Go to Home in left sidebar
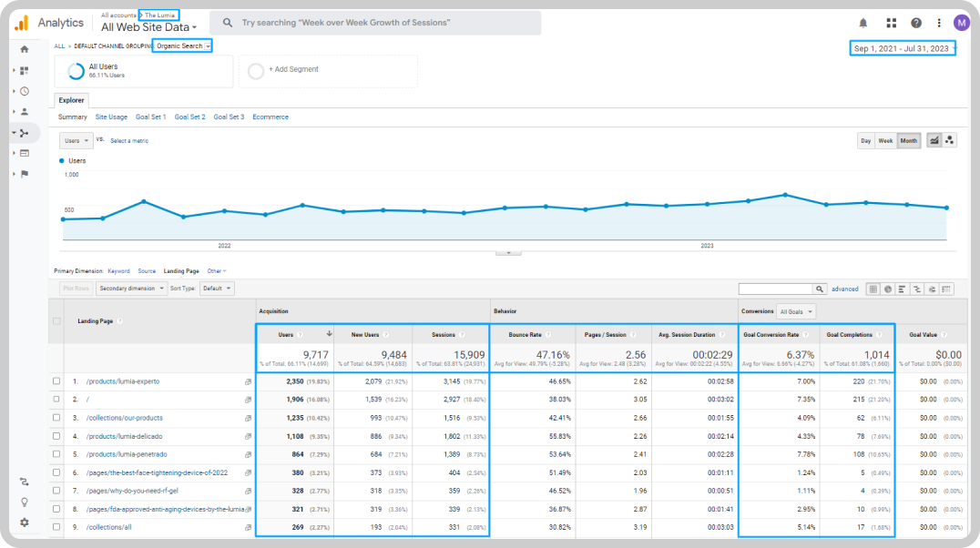This screenshot has width=980, height=548. (x=25, y=49)
